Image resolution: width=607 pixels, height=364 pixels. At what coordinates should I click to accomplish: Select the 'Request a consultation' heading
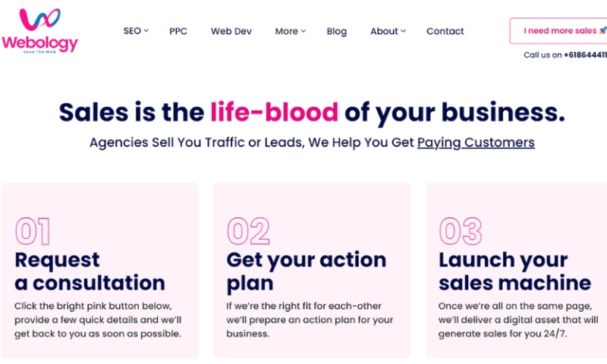click(x=90, y=271)
